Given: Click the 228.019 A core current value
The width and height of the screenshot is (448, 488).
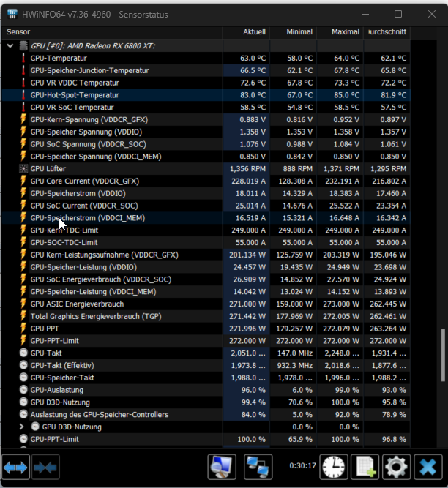Looking at the screenshot, I should click(248, 181).
